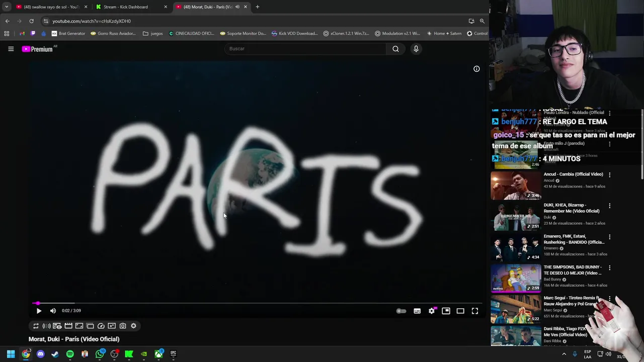Click the dotted-frame filmstrip extension icon
Viewport: 644px width, 362px height.
[90, 326]
